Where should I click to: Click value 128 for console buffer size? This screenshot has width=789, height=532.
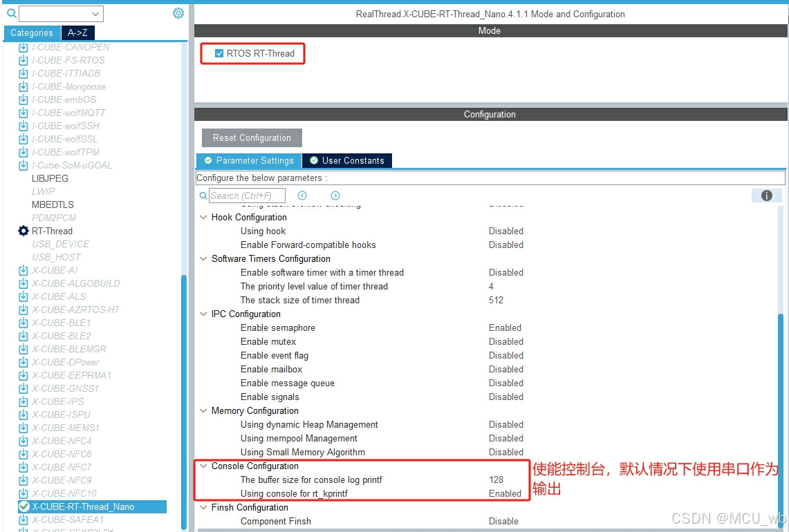coord(496,479)
